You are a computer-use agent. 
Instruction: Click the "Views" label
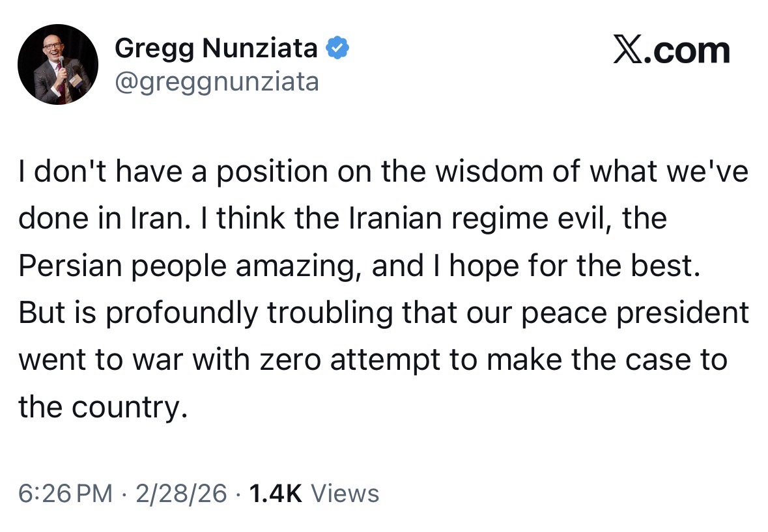(x=345, y=493)
